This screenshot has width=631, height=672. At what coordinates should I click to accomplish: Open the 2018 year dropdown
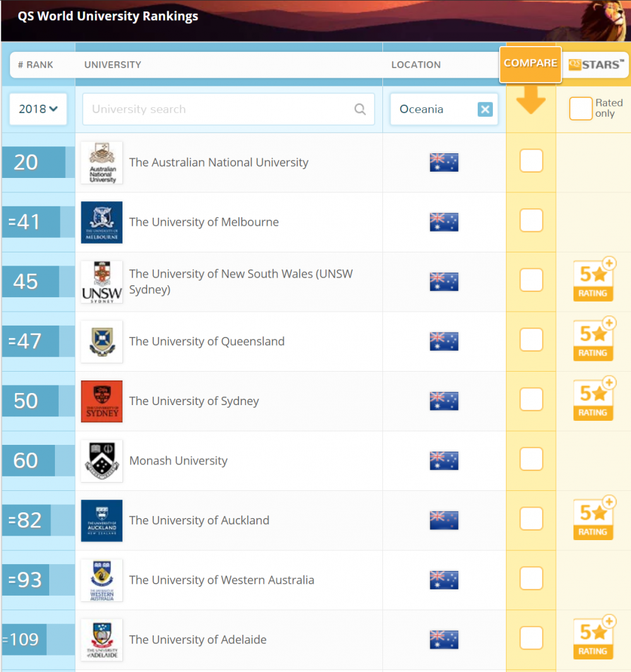click(38, 109)
